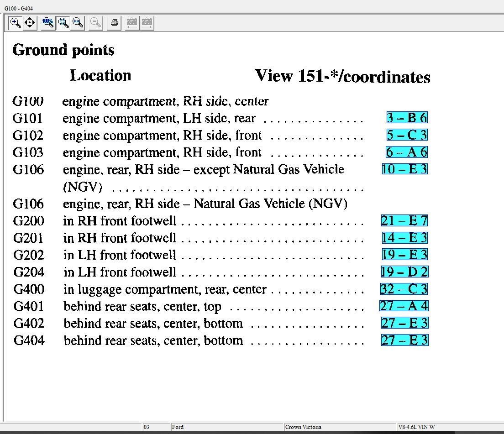Click the fit to width zoom icon
This screenshot has height=434, width=504.
pos(78,22)
